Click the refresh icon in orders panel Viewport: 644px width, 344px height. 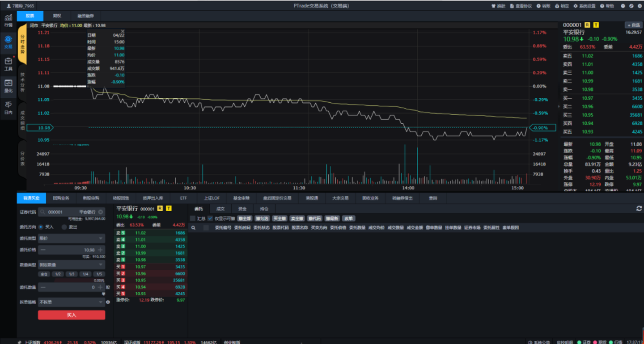coord(639,209)
